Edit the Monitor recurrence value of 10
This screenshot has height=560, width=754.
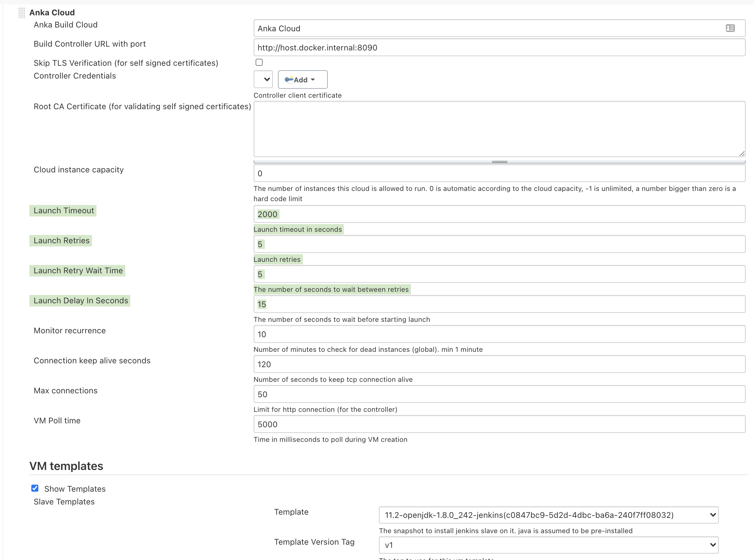499,334
